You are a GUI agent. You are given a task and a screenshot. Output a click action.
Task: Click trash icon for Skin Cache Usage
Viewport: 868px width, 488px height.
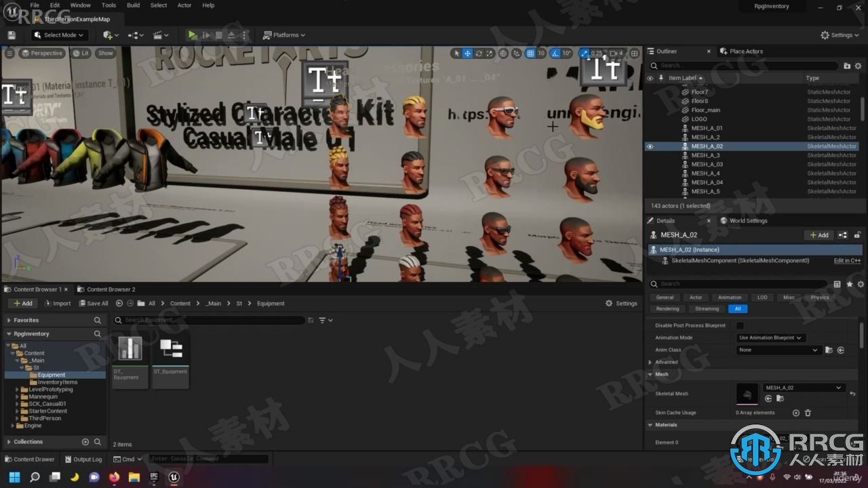808,413
